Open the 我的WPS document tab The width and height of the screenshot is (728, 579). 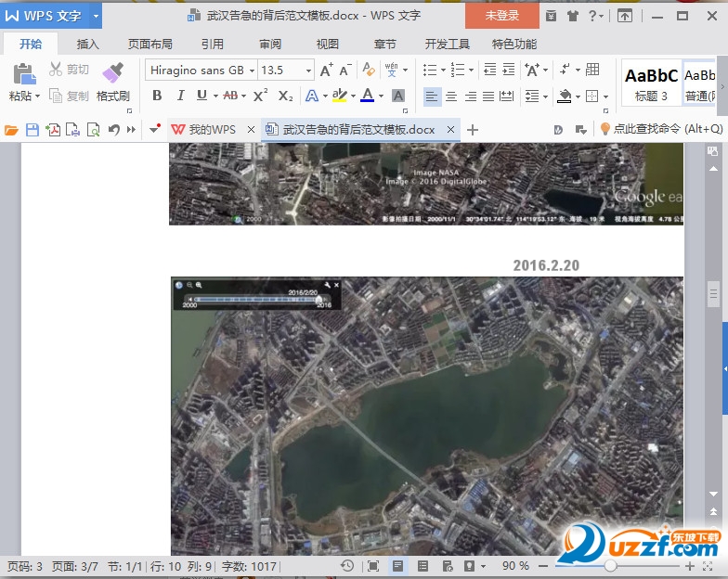pyautogui.click(x=212, y=130)
